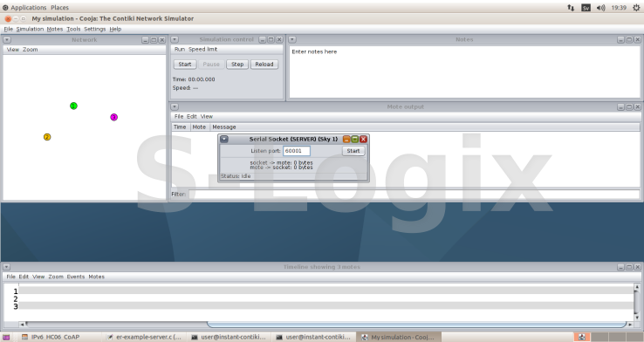The width and height of the screenshot is (644, 342).
Task: Click Timeline scroll left arrow
Action: 22,325
